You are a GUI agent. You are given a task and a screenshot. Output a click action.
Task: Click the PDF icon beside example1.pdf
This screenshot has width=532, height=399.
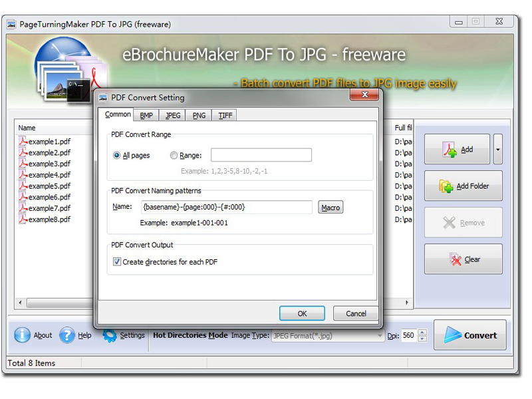(x=23, y=141)
